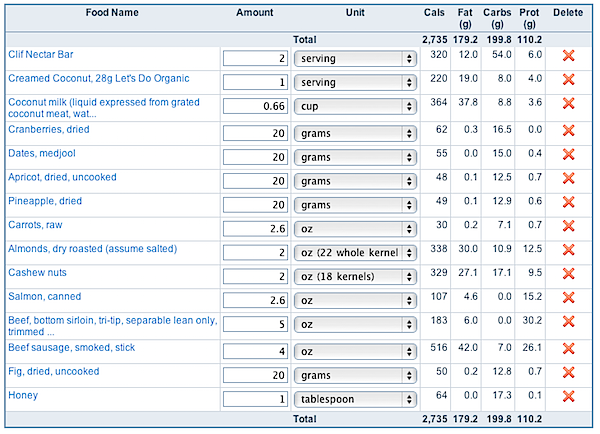Open oz unit dropdown for Beef sausage
Screen dimensions: 600x434
coord(355,351)
